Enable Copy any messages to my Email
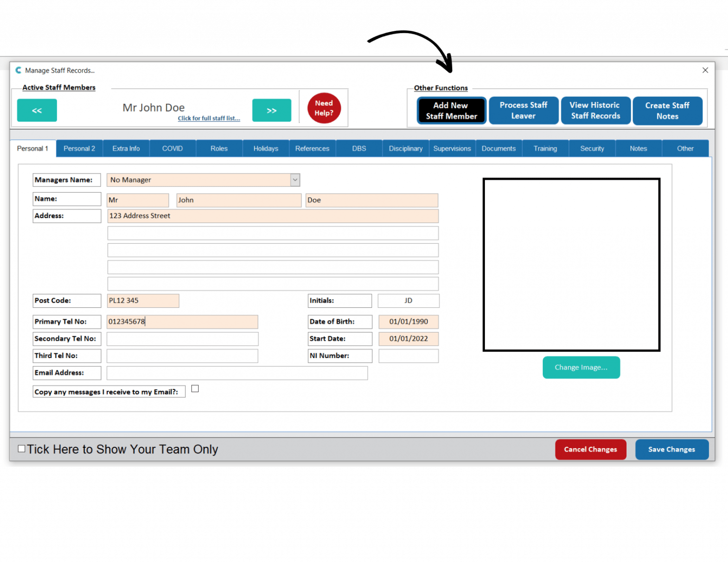This screenshot has width=728, height=563. [195, 388]
